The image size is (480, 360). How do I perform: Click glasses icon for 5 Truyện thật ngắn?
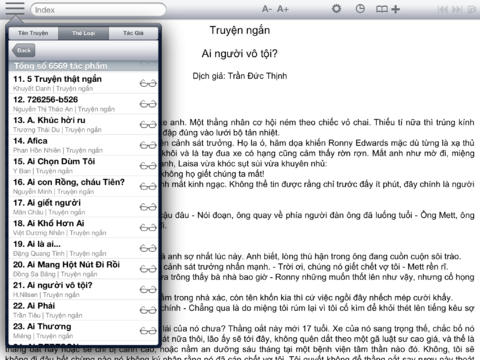point(148,83)
